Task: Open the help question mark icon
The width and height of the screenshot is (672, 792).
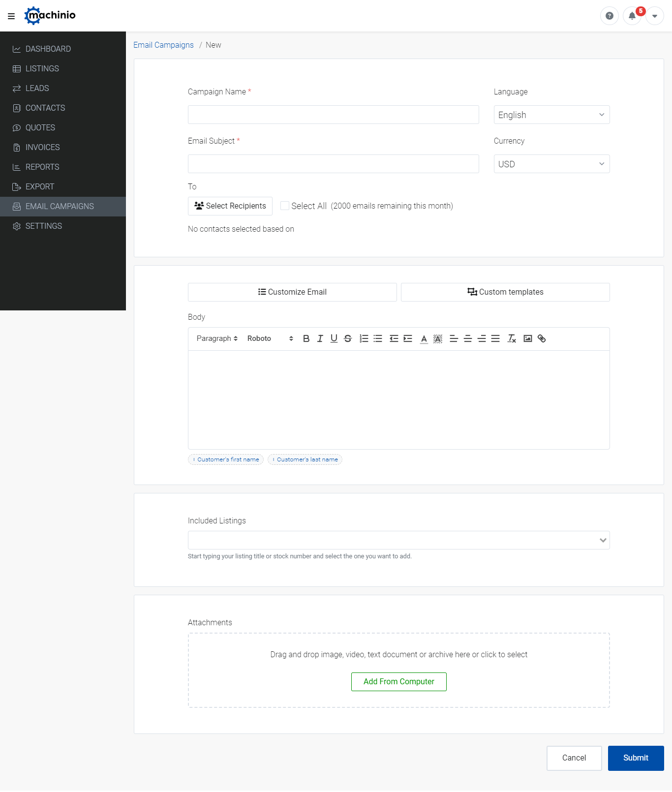Action: point(610,16)
